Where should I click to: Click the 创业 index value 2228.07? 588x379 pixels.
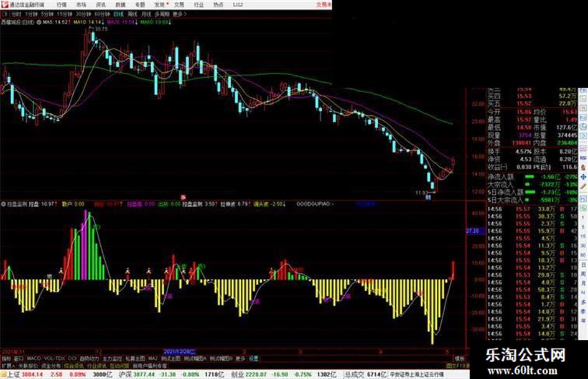(x=256, y=374)
